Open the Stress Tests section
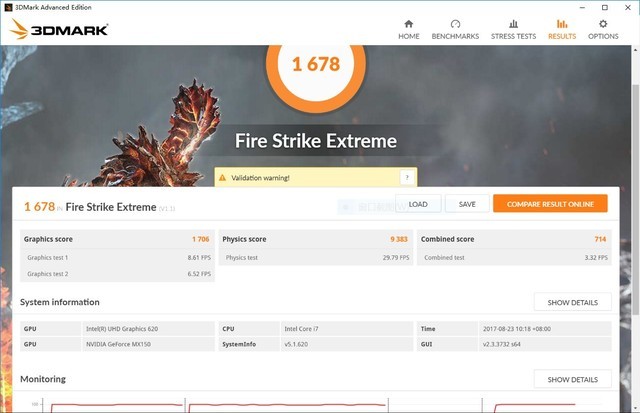The height and width of the screenshot is (413, 640). click(x=513, y=29)
